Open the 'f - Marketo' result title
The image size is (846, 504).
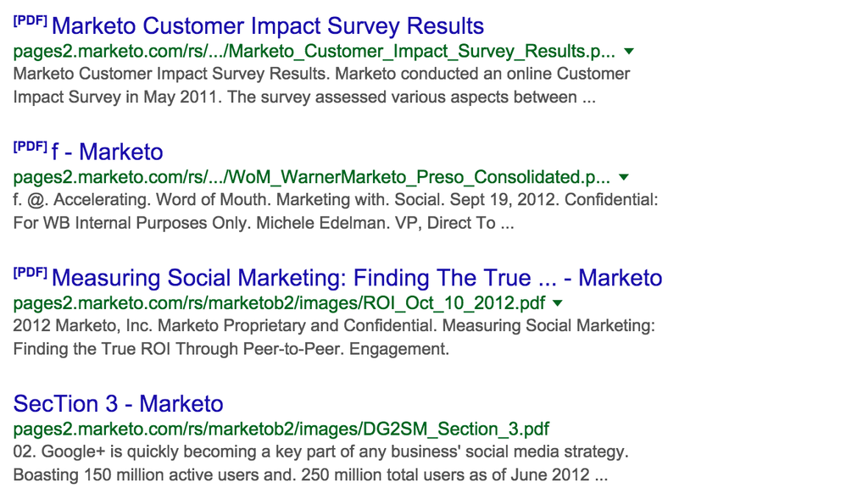coord(108,152)
